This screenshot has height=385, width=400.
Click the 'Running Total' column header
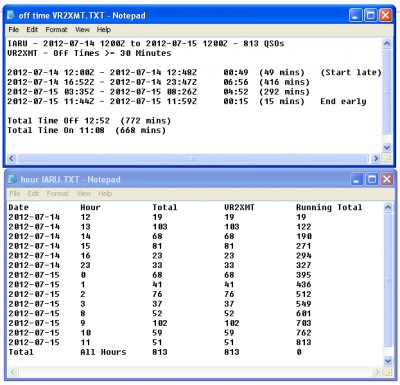pos(329,207)
